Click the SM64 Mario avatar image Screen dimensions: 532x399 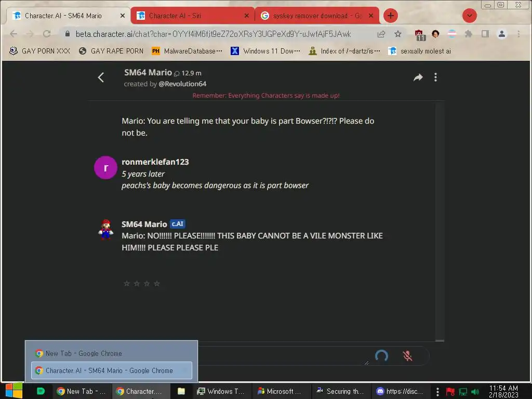tap(105, 230)
